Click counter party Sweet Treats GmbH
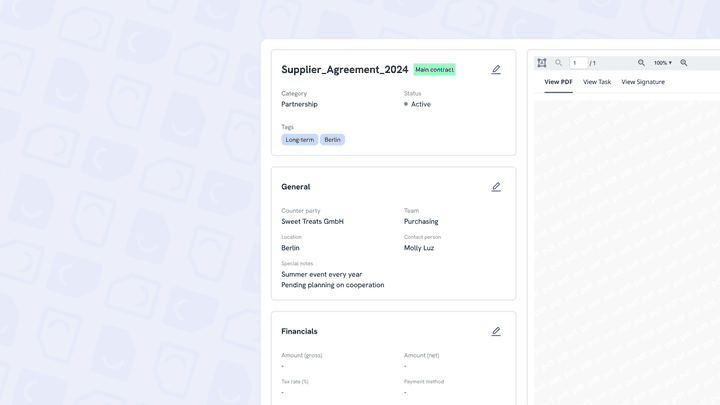Image resolution: width=720 pixels, height=405 pixels. point(312,222)
